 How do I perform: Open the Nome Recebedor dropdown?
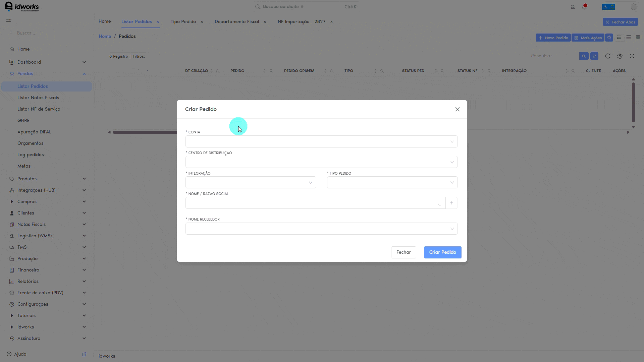pyautogui.click(x=321, y=229)
